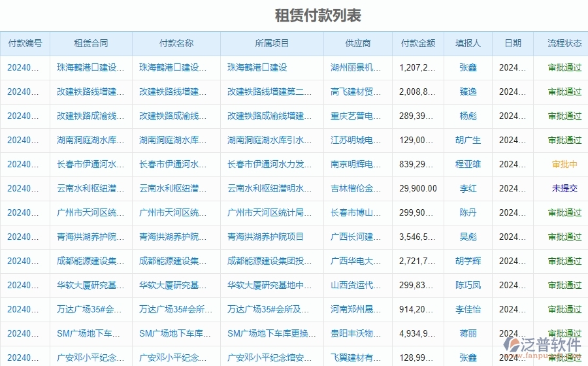Select filler name 杨彪

click(468, 116)
